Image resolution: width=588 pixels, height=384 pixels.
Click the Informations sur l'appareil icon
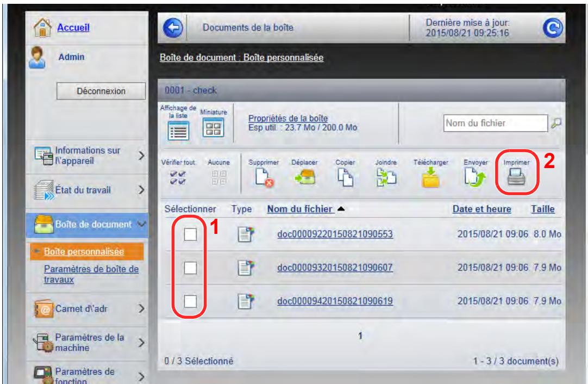44,156
